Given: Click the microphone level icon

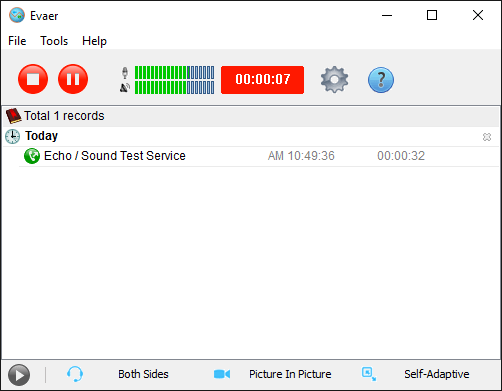Looking at the screenshot, I should pyautogui.click(x=125, y=73).
